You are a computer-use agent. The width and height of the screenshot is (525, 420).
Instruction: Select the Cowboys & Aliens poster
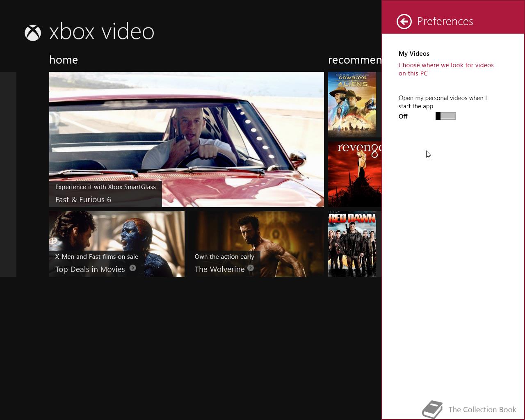pyautogui.click(x=352, y=105)
